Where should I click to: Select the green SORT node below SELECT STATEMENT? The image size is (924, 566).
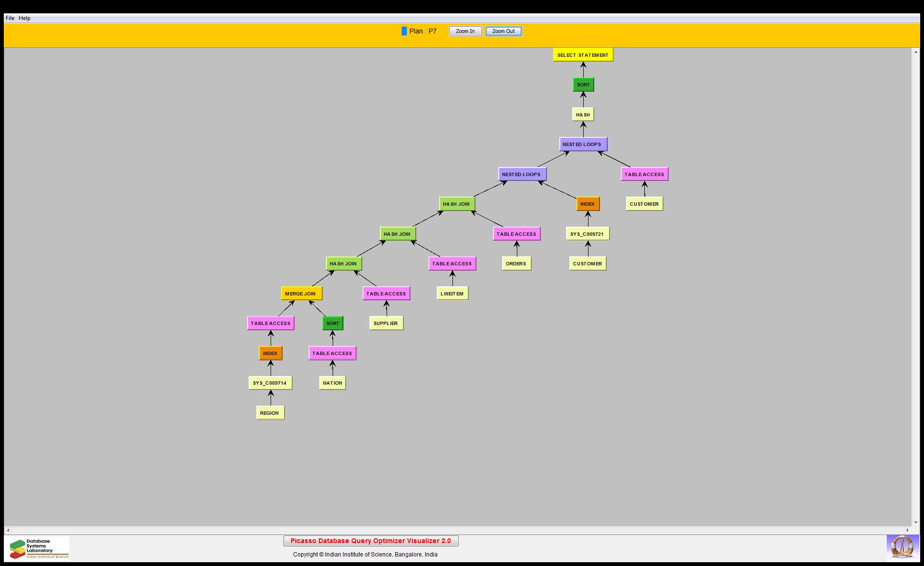point(583,84)
